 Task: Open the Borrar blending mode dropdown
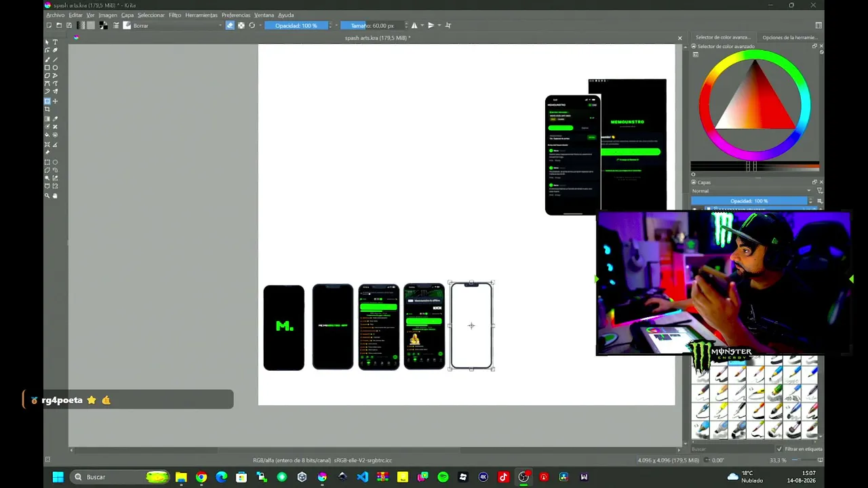click(177, 26)
